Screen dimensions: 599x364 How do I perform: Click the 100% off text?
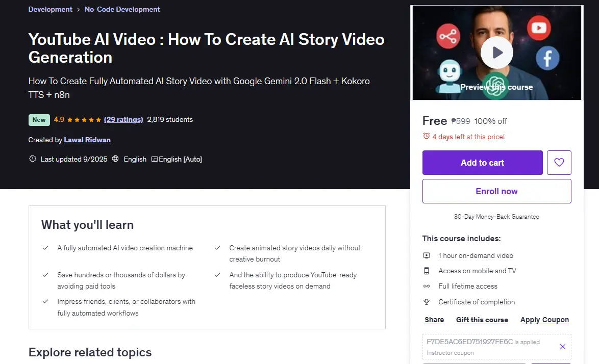490,121
